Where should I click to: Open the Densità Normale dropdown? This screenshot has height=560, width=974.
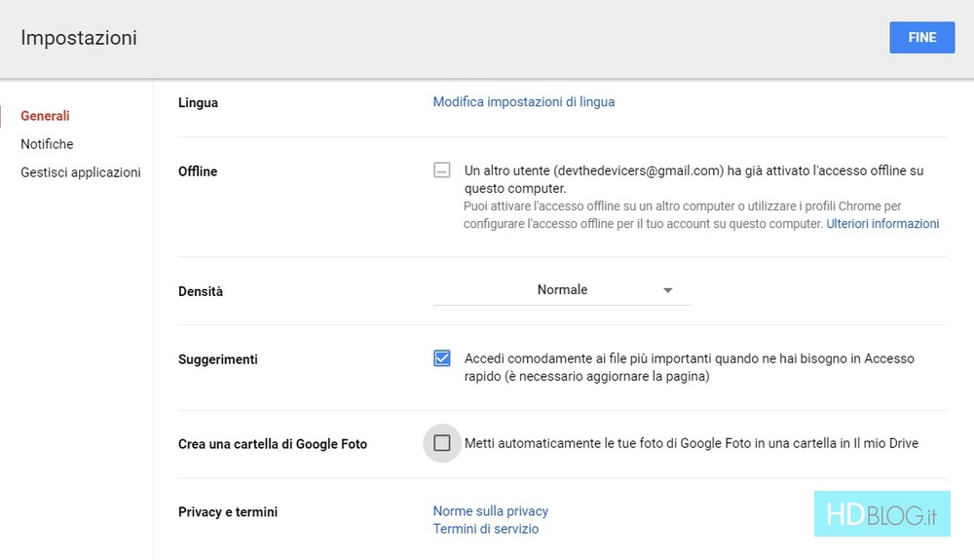tap(562, 290)
